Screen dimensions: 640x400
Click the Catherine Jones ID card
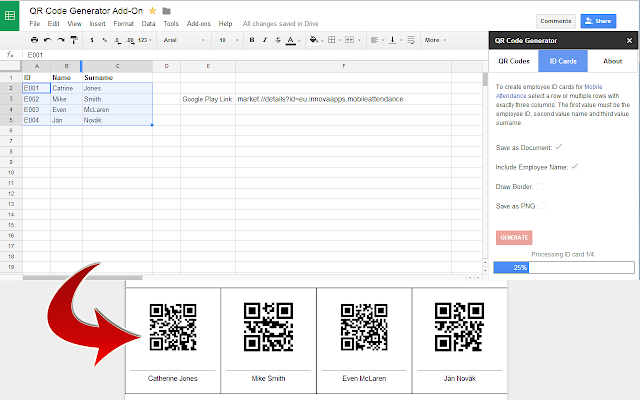point(173,340)
